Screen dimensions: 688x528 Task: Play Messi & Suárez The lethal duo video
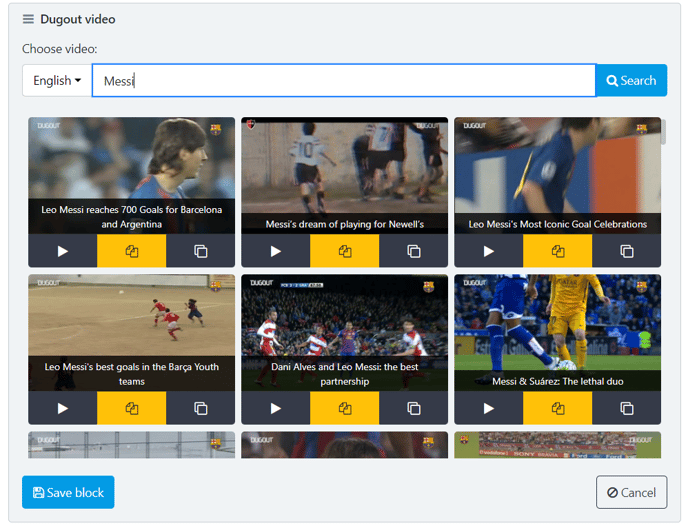(x=489, y=408)
